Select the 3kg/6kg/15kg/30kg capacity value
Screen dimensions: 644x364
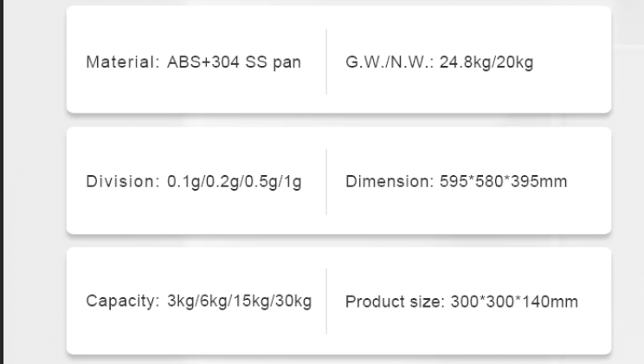click(239, 302)
